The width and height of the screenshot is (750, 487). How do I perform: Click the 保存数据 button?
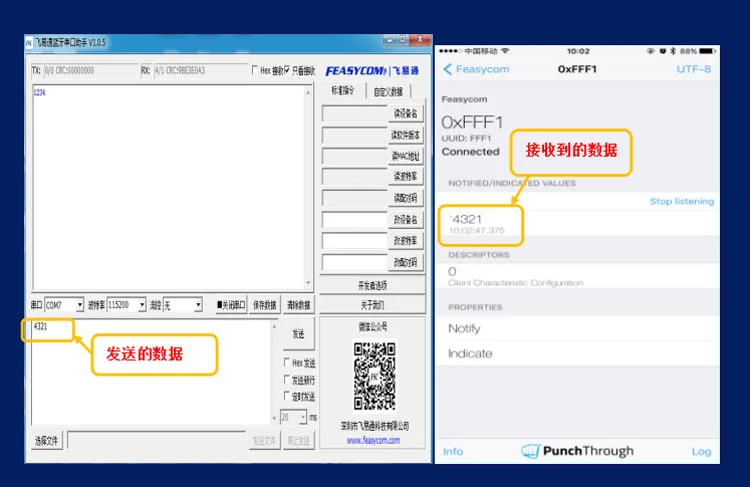(x=265, y=305)
